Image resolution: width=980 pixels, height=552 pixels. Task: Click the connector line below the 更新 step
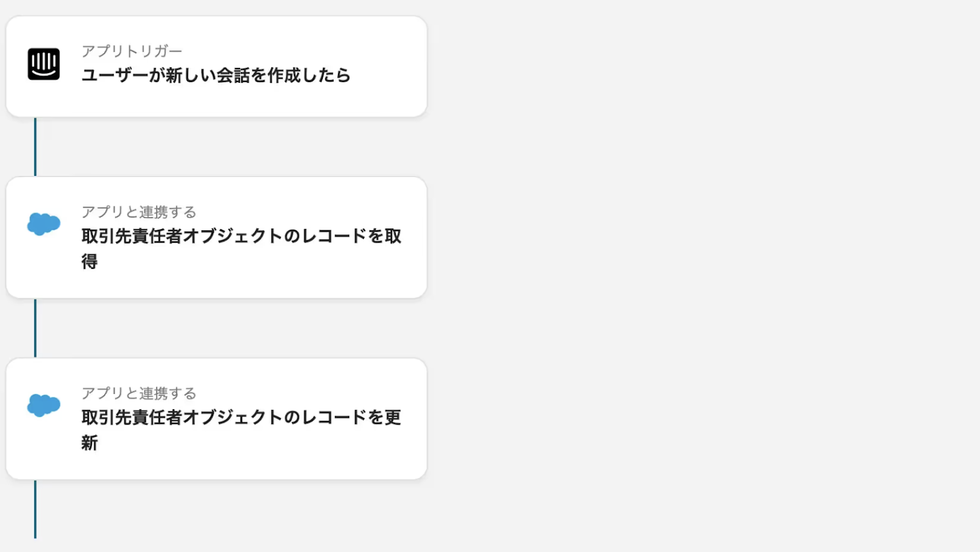[36, 509]
